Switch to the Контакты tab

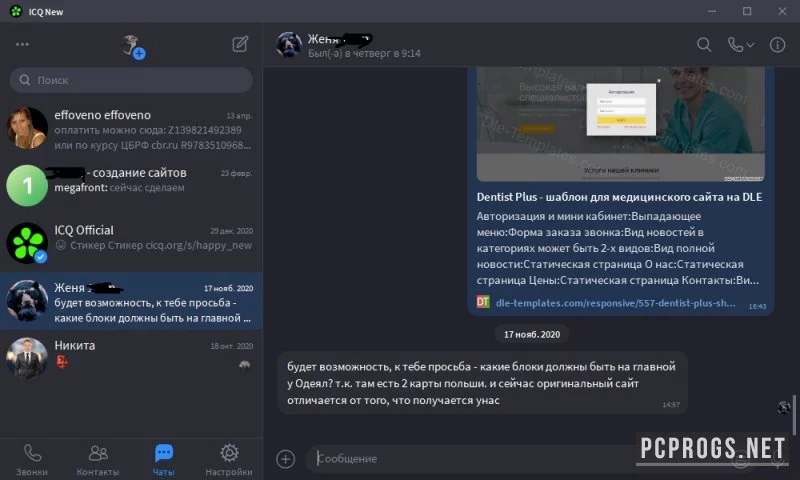click(x=98, y=460)
